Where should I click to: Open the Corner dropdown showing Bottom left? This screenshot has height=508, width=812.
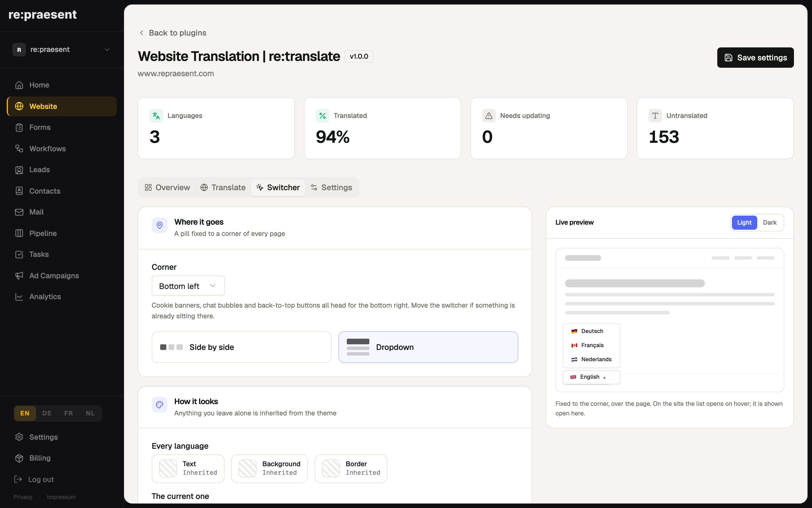point(188,286)
